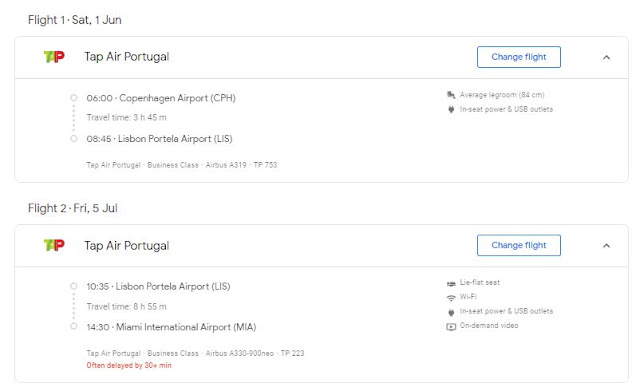Collapse Flight 2 details with chevron
The height and width of the screenshot is (391, 640).
click(x=607, y=246)
